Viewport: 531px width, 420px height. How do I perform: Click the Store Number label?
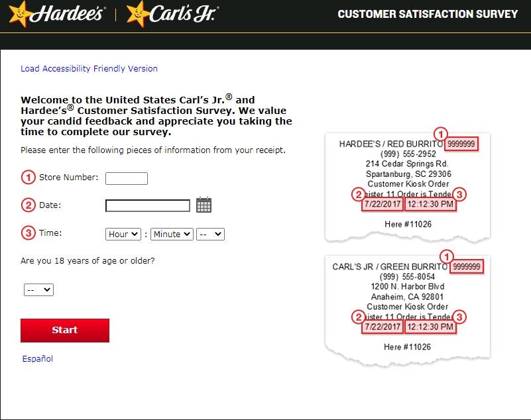point(69,178)
